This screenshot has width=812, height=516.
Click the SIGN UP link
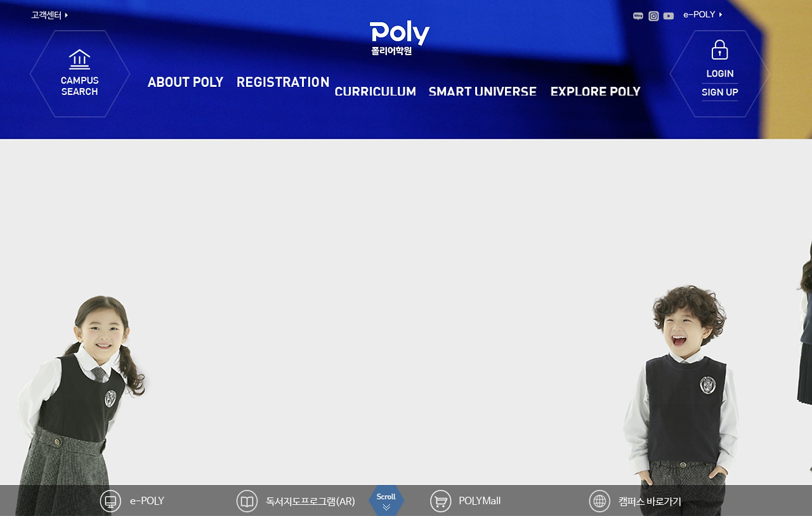(x=720, y=93)
